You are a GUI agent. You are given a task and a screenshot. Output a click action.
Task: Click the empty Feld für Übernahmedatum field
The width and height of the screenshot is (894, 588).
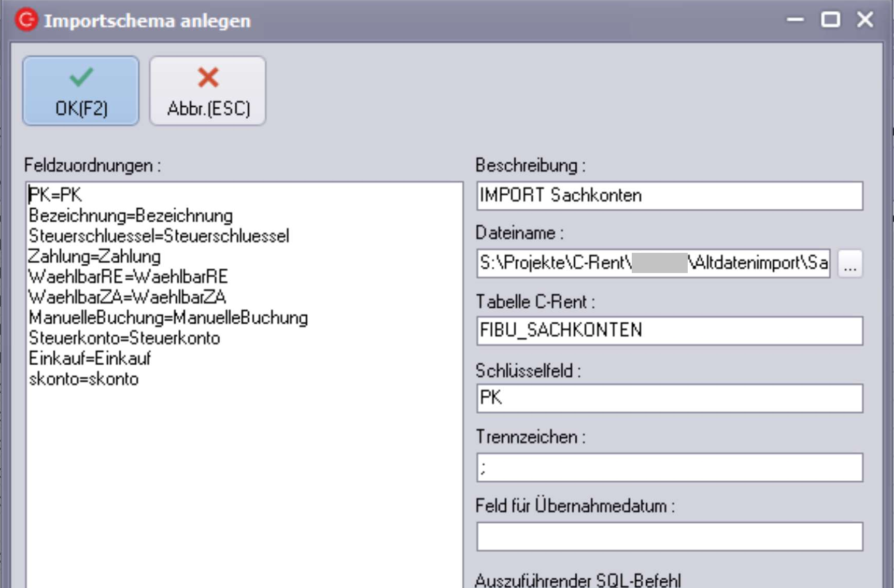pyautogui.click(x=669, y=536)
